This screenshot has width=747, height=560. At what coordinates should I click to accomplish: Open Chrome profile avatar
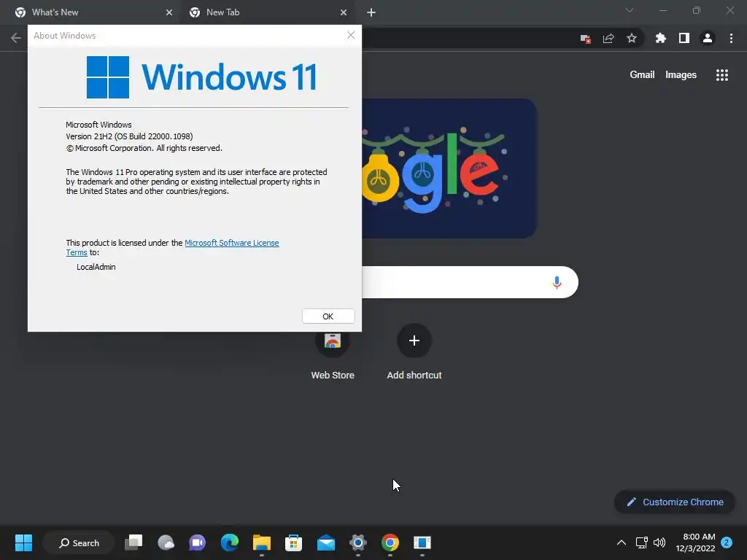pos(708,38)
